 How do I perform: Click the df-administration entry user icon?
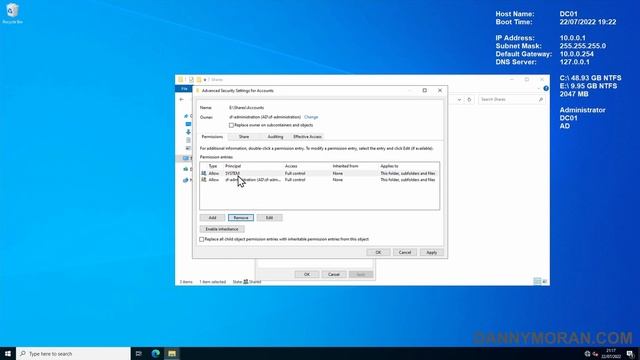point(204,180)
